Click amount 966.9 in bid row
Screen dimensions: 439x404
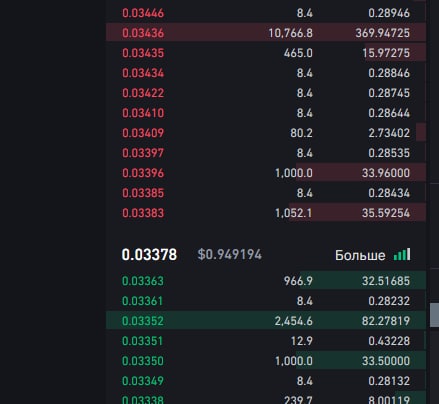click(x=298, y=281)
